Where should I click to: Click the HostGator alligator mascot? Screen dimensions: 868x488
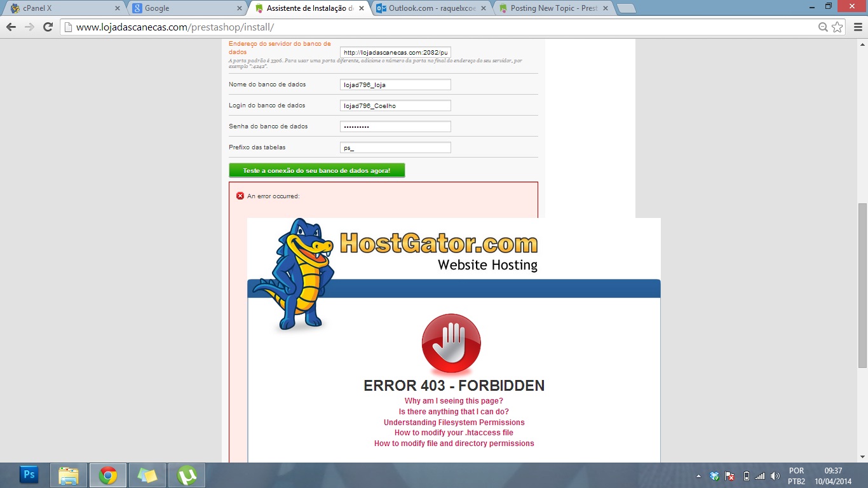coord(294,274)
